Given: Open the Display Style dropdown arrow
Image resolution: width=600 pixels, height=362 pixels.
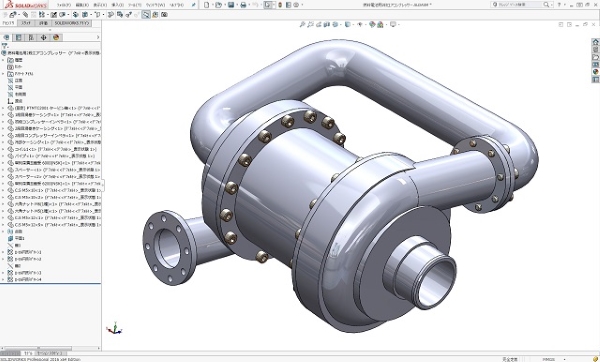Looking at the screenshot, I should point(352,25).
